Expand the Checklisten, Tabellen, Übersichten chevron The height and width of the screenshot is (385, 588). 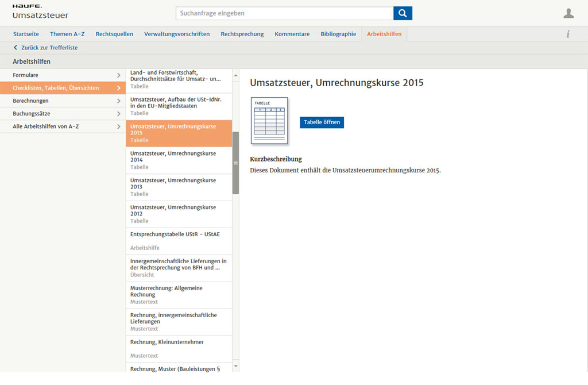pos(118,88)
